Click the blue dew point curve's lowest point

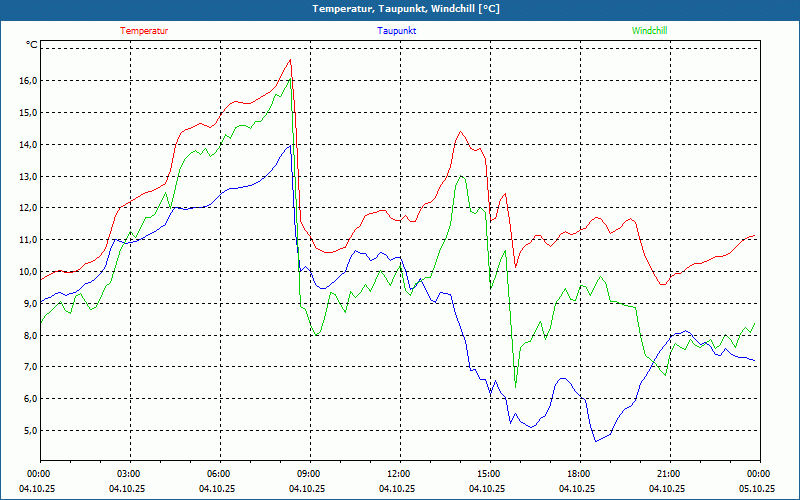tap(595, 441)
